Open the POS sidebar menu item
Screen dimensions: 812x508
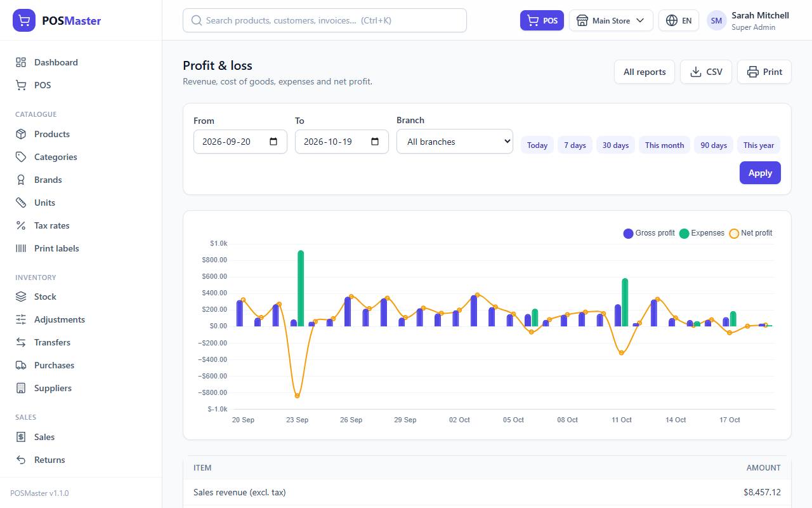(81, 85)
